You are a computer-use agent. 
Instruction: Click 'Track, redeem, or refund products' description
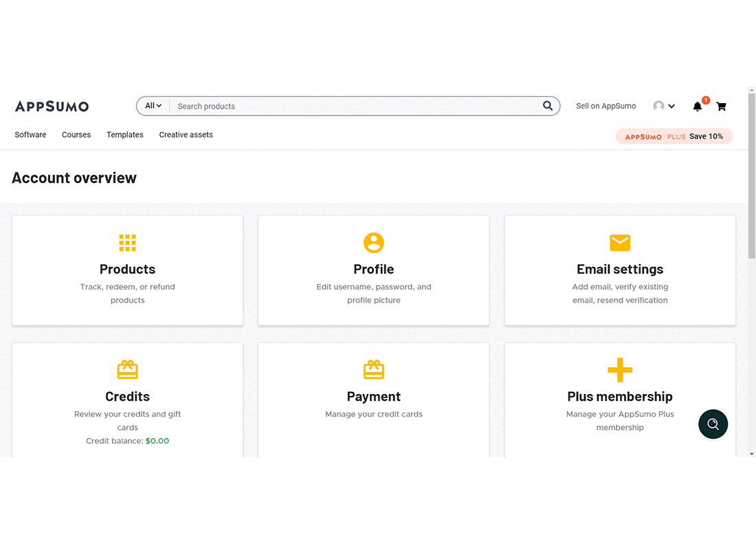[128, 293]
